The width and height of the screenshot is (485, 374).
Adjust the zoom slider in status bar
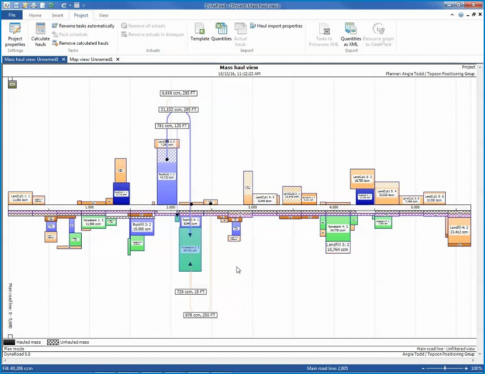(444, 368)
